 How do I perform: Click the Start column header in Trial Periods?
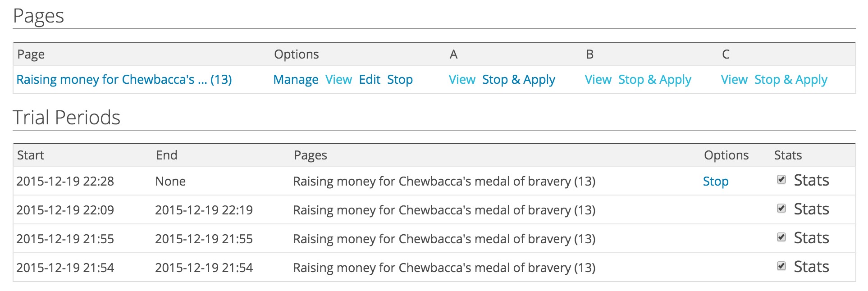tap(31, 155)
